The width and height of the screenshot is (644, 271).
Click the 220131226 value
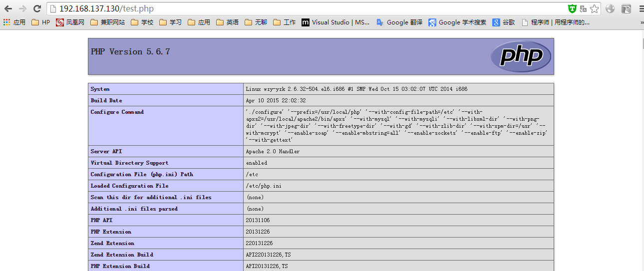(259, 243)
